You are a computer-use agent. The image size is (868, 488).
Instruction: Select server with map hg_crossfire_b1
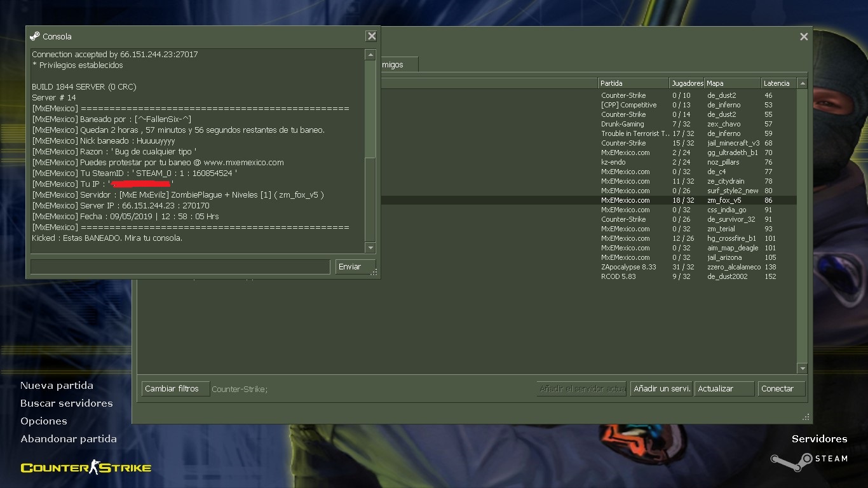pyautogui.click(x=588, y=238)
